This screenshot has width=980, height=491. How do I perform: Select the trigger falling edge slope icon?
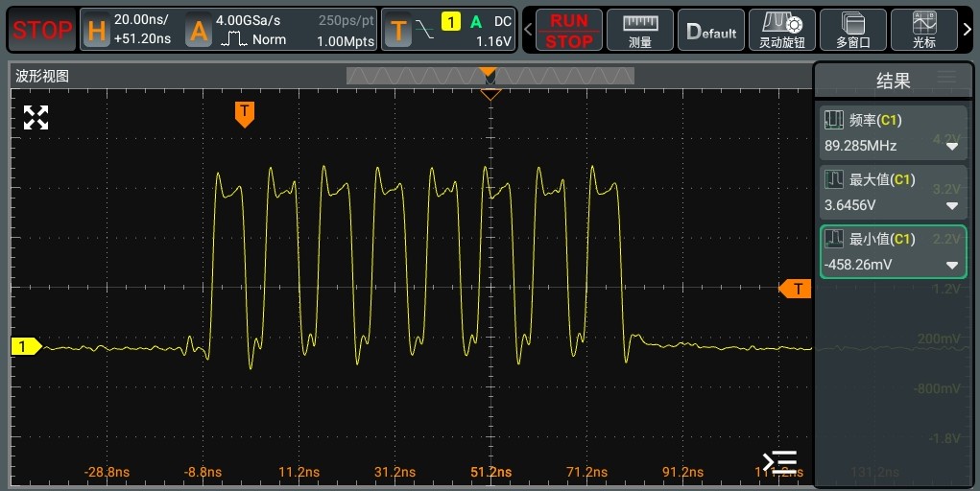coord(424,30)
